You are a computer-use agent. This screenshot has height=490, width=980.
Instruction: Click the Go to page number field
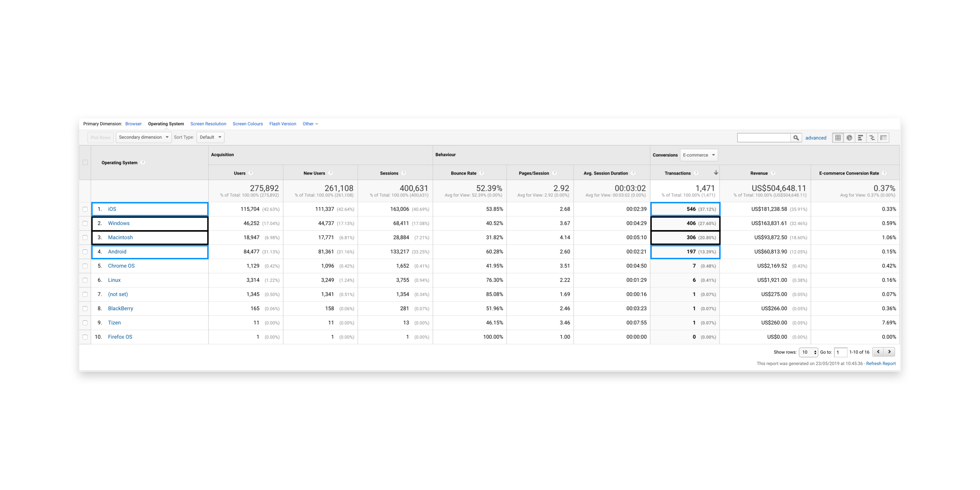pos(840,352)
